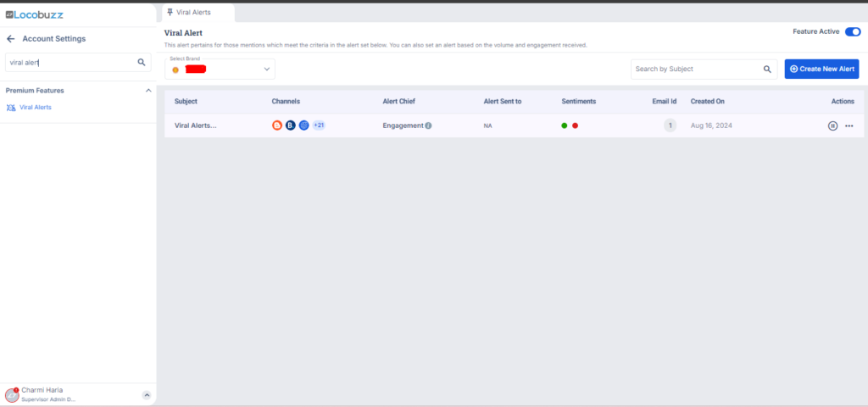Focus the sidebar search field 'viral alert'
Image resolution: width=868 pixels, height=407 pixels.
[x=78, y=63]
